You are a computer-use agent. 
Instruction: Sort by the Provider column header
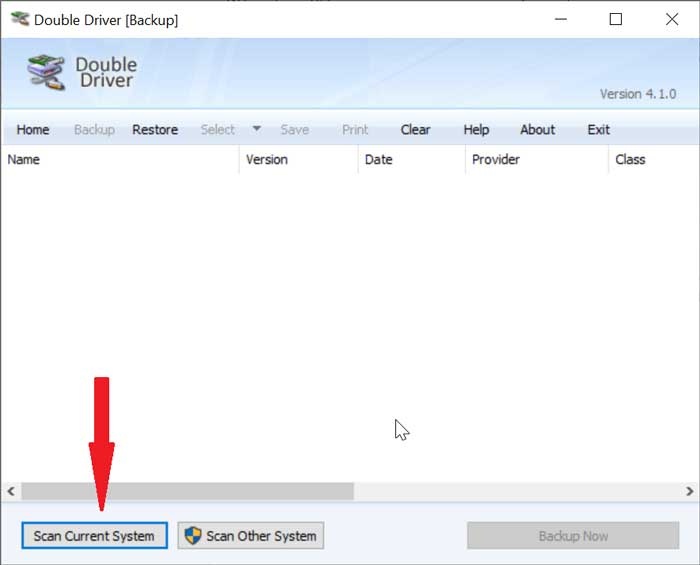pyautogui.click(x=537, y=159)
